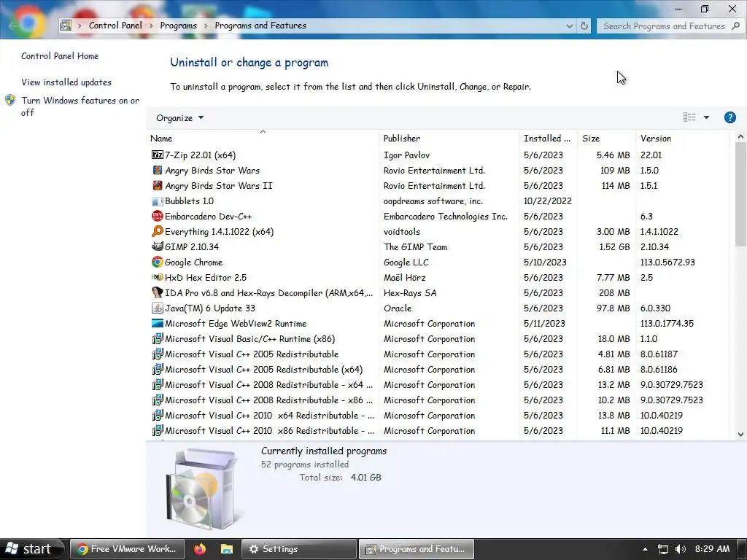Go to Control Panel Home
Screen dimensions: 747x560
coord(60,55)
